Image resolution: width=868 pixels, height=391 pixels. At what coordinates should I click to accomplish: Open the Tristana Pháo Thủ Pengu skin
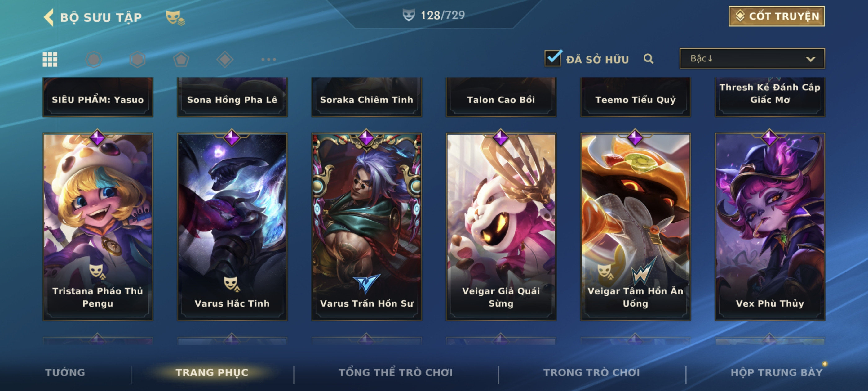98,226
